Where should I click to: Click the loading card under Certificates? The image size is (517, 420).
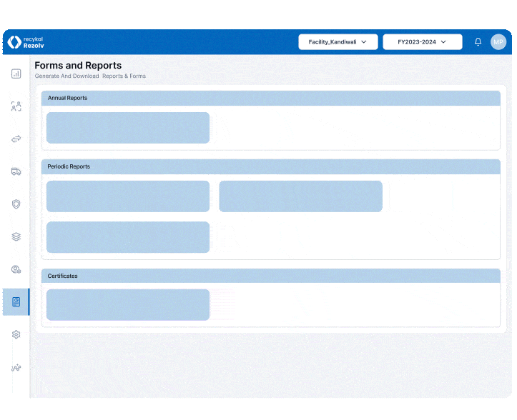tap(128, 305)
